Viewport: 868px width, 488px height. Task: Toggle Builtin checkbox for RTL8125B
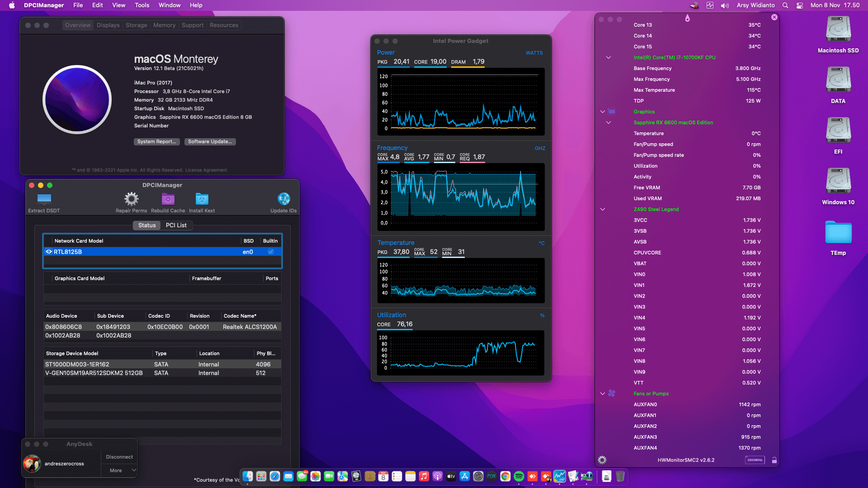click(271, 252)
